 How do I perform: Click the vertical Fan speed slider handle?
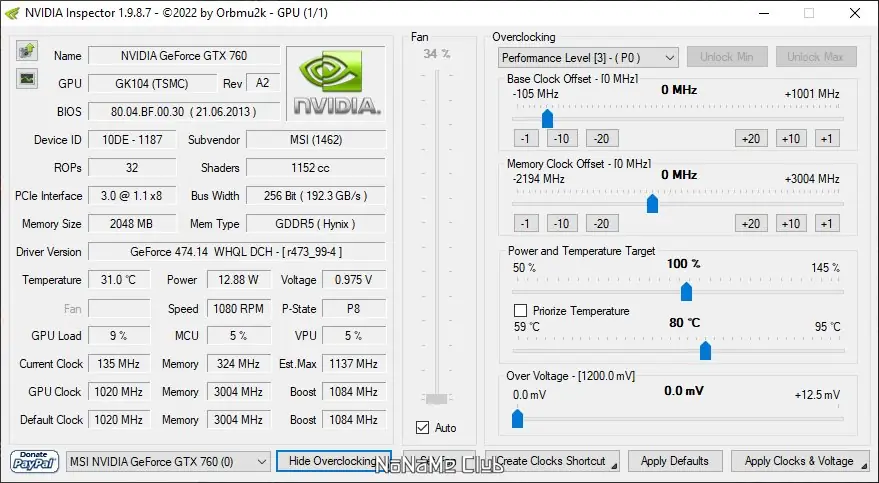(x=436, y=399)
